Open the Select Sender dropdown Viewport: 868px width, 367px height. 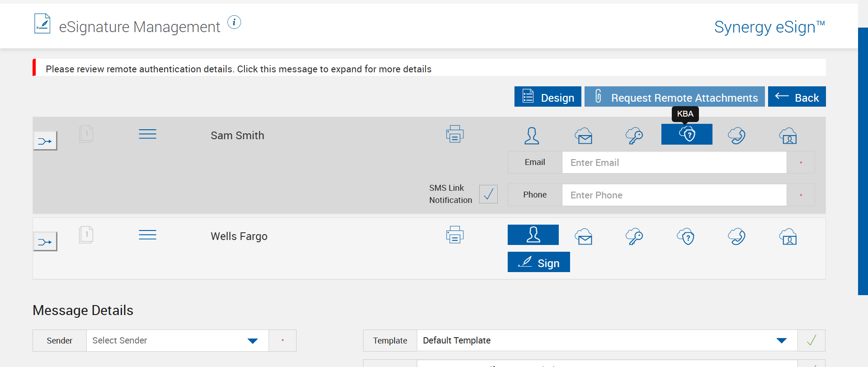(252, 341)
